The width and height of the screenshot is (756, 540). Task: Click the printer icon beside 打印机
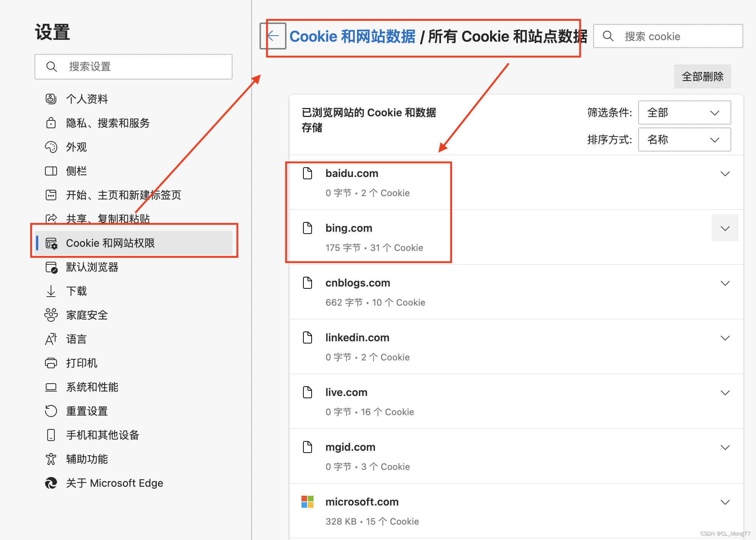pos(51,363)
